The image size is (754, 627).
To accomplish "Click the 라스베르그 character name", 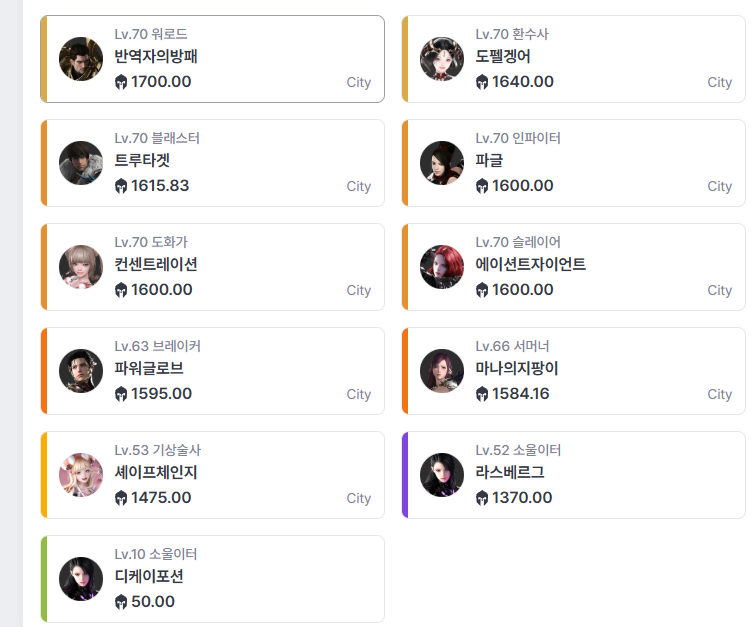I will tap(510, 472).
